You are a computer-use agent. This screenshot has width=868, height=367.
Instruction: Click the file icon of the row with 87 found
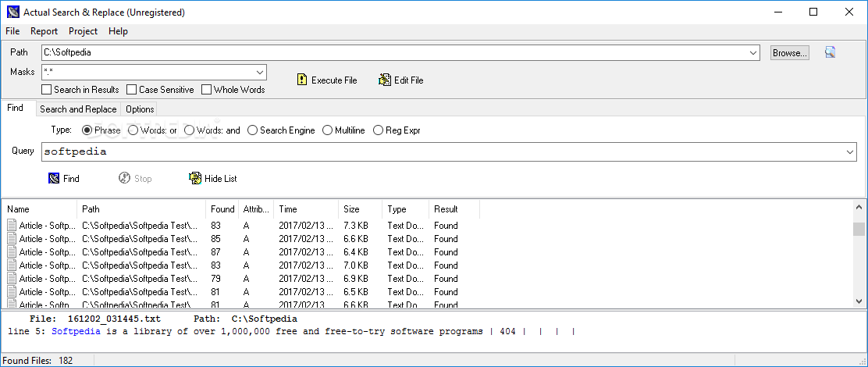click(x=12, y=252)
